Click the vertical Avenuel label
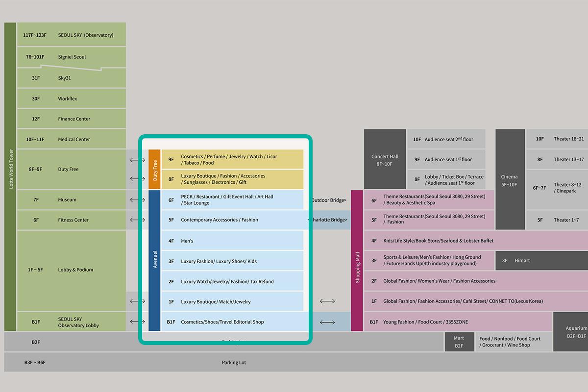 155,260
